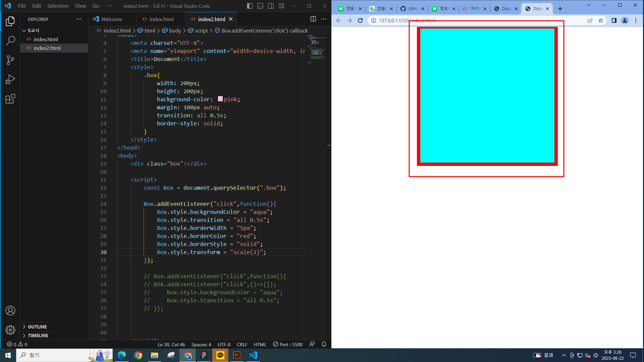644x362 pixels.
Task: Open the Source Control view
Action: (10, 60)
